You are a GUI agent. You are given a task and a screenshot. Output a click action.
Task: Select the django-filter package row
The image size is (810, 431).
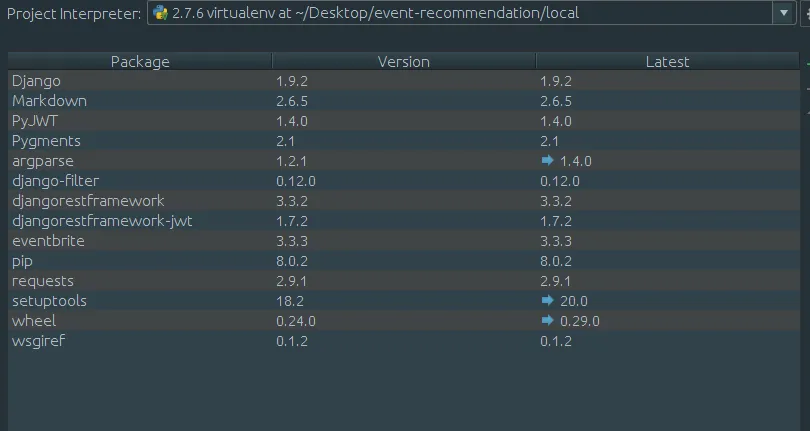[x=404, y=181]
